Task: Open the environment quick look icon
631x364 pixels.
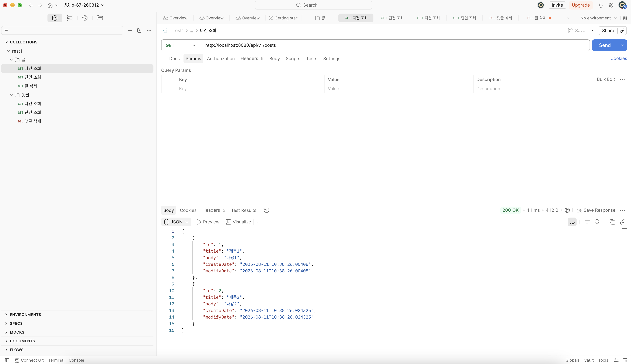Action: click(x=625, y=18)
